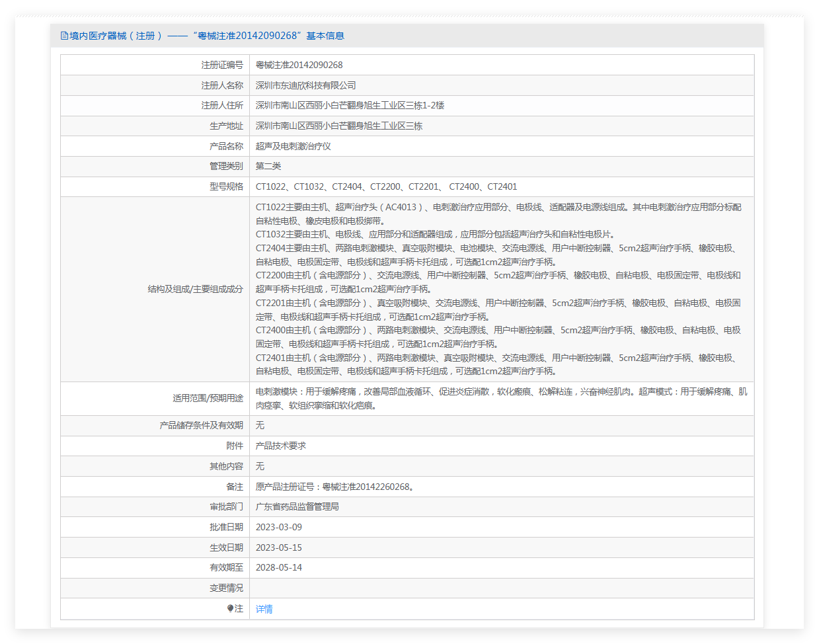Click the 管理类别 label
Viewport: 819px width, 644px height.
tap(226, 166)
